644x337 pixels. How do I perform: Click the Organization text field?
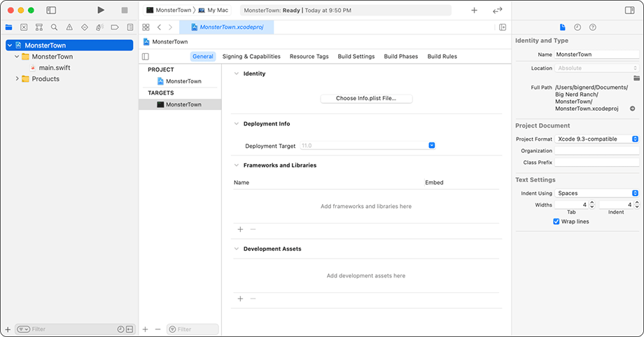pos(597,151)
